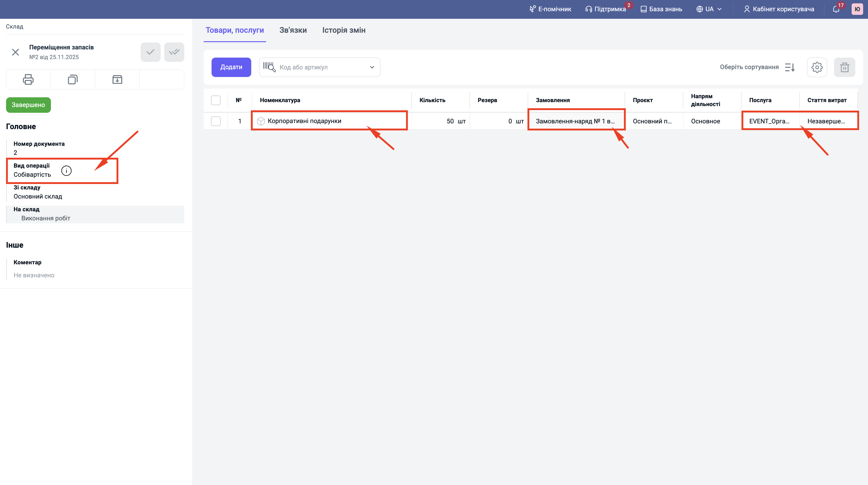Click the trash delete icon
This screenshot has height=485, width=868.
tap(844, 67)
